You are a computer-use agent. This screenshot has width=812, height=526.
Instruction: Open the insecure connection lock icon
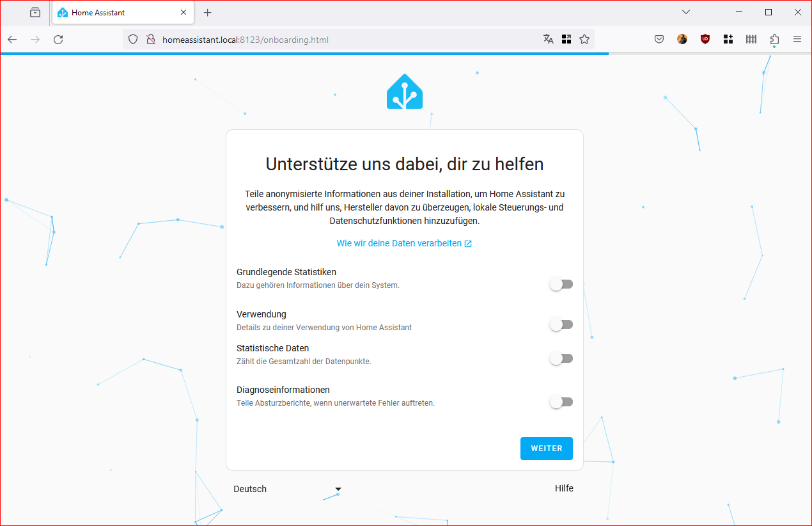(151, 40)
